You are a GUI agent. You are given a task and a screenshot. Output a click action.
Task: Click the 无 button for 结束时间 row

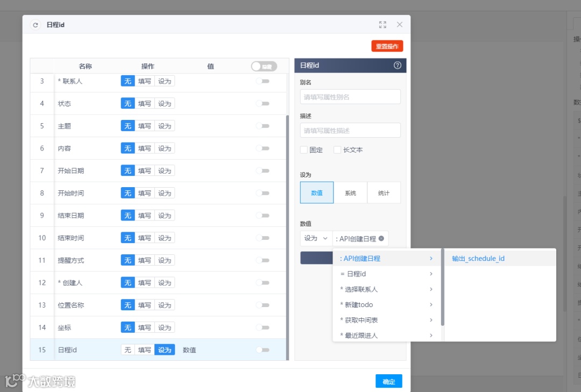[128, 238]
